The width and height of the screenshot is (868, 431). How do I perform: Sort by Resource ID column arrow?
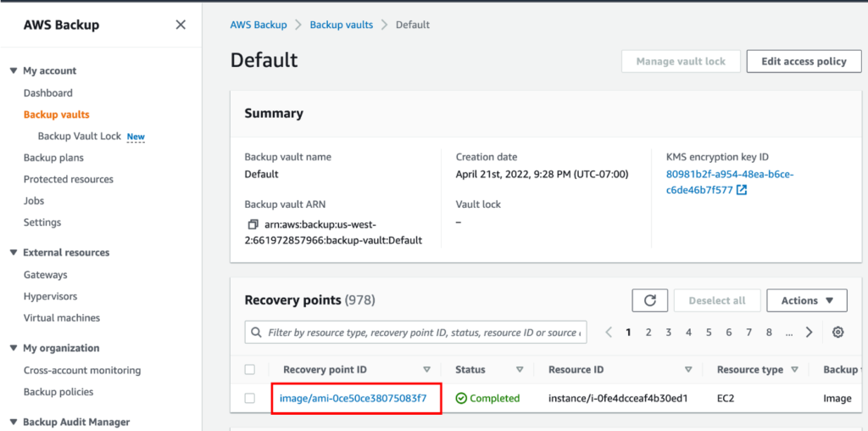coord(688,370)
